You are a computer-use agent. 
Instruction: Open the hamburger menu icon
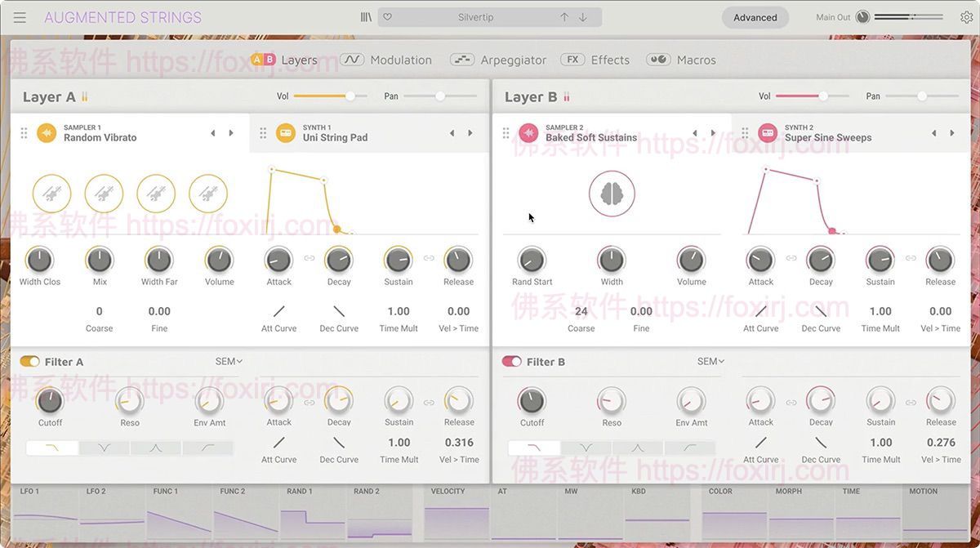[20, 17]
